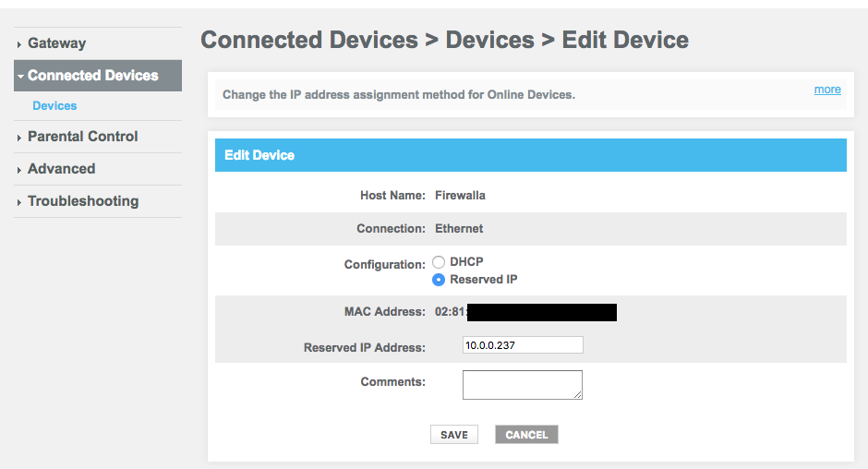Select the DHCP radio button

point(439,262)
